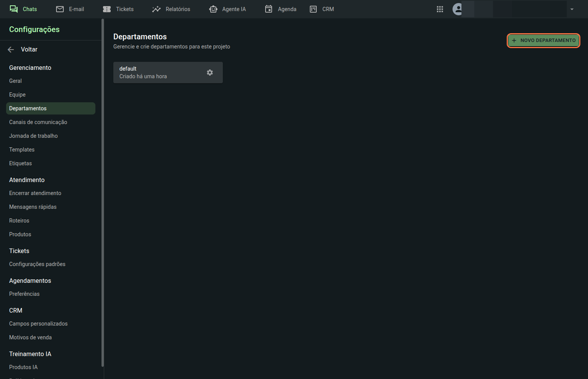Click the Chats speech bubble icon

pos(14,9)
